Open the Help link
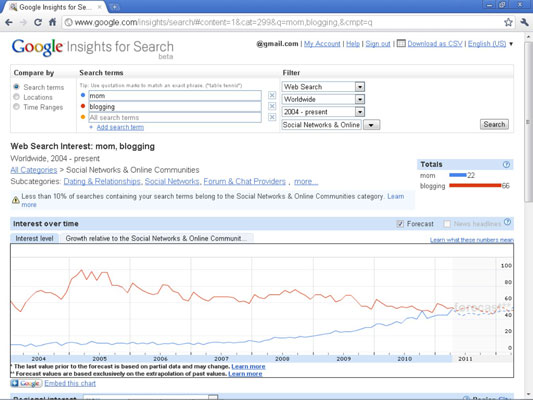 353,44
